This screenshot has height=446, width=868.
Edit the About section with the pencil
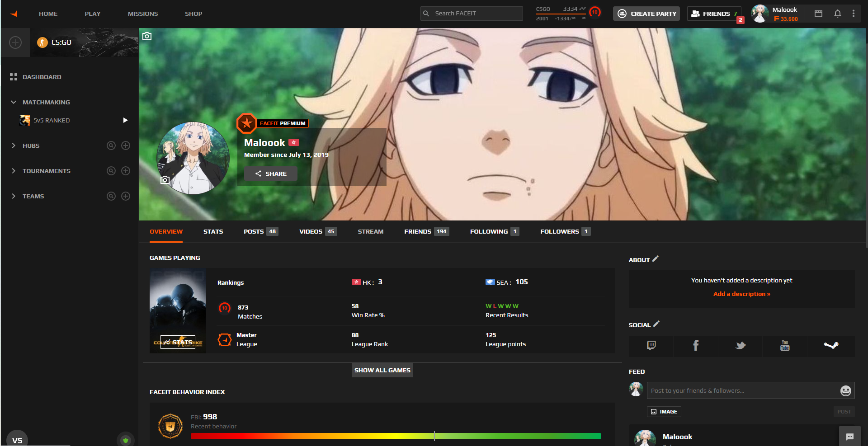pos(656,258)
